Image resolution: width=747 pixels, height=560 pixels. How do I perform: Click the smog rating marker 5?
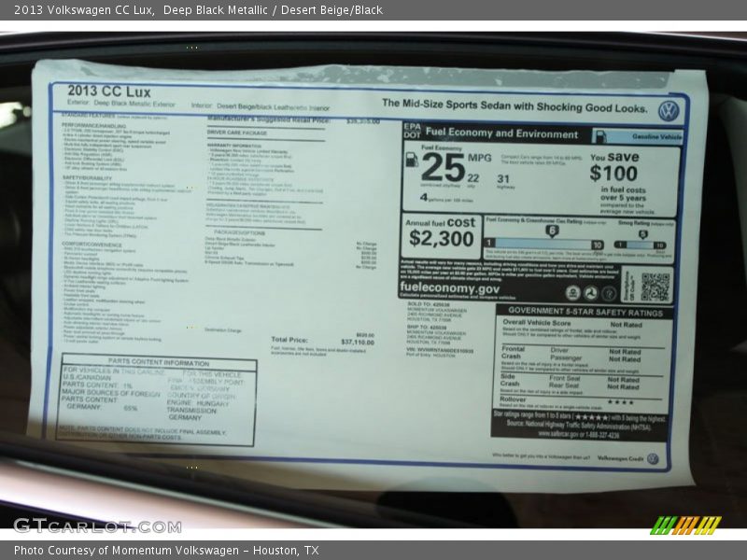642,234
